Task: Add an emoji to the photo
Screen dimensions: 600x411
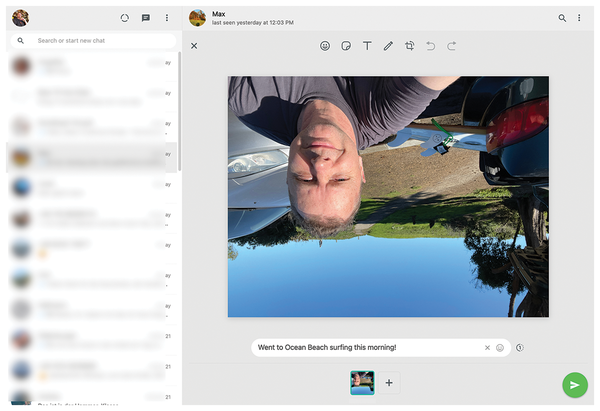Action: pos(325,46)
